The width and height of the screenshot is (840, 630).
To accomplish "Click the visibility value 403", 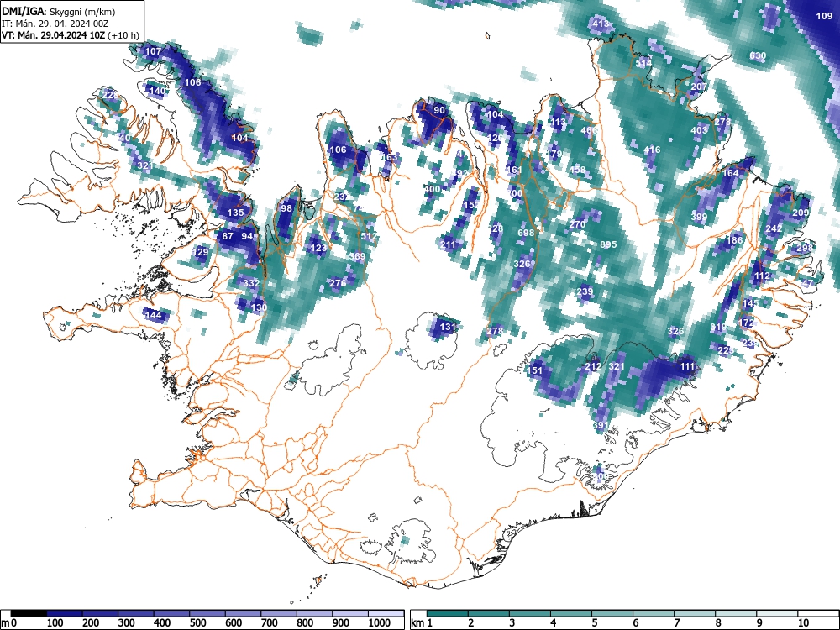I will (x=699, y=130).
